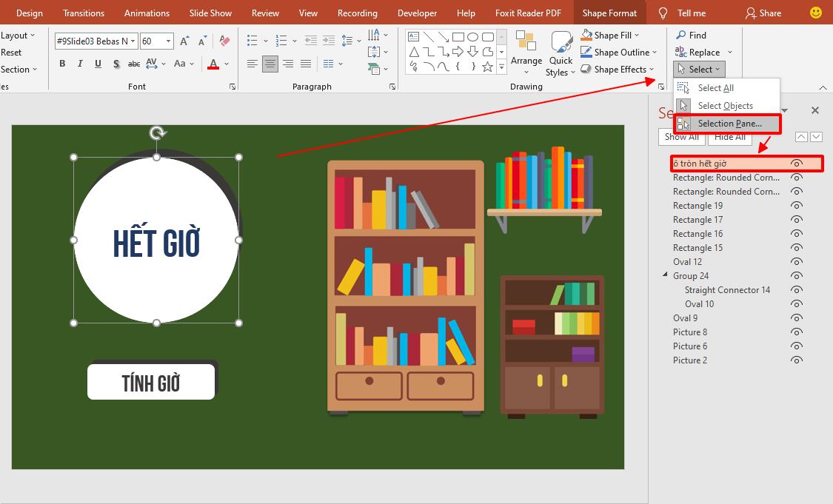Click the Hide All button

(729, 137)
